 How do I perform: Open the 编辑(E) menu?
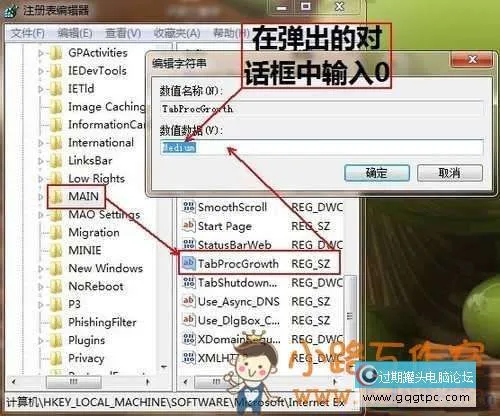click(75, 33)
